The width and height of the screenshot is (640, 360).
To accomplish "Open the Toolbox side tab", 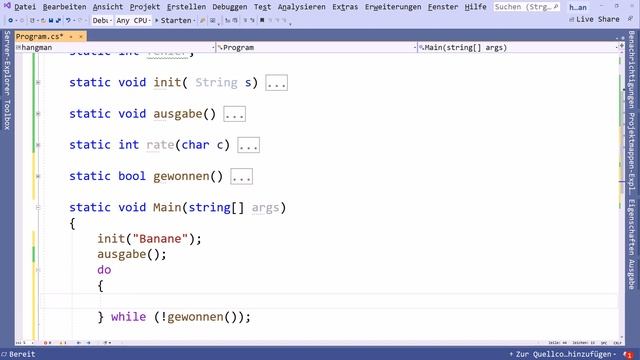I will click(7, 115).
